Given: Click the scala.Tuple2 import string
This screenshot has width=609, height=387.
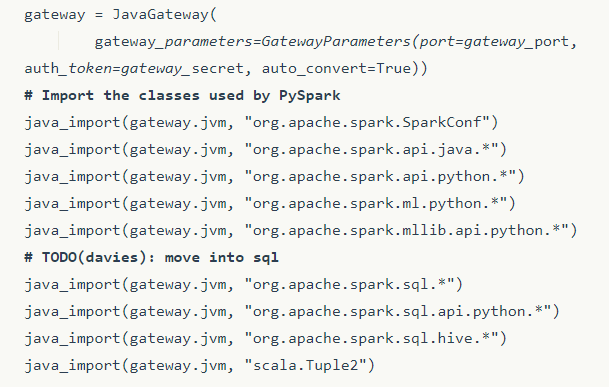Looking at the screenshot, I should [x=305, y=366].
